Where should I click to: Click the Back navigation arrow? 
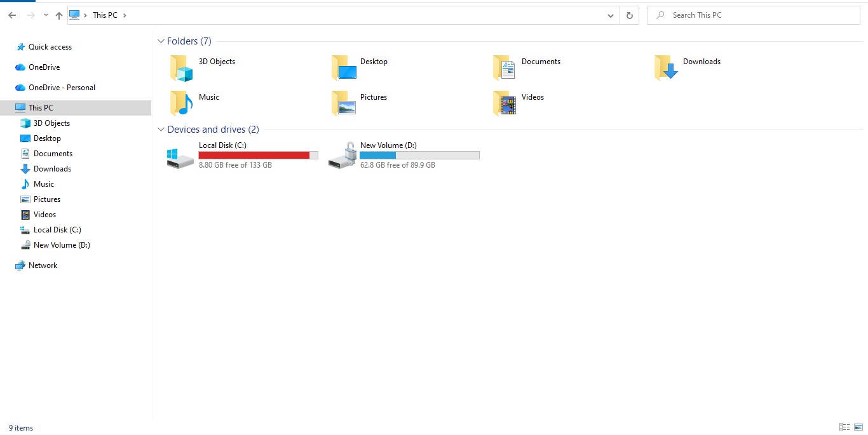click(x=12, y=15)
